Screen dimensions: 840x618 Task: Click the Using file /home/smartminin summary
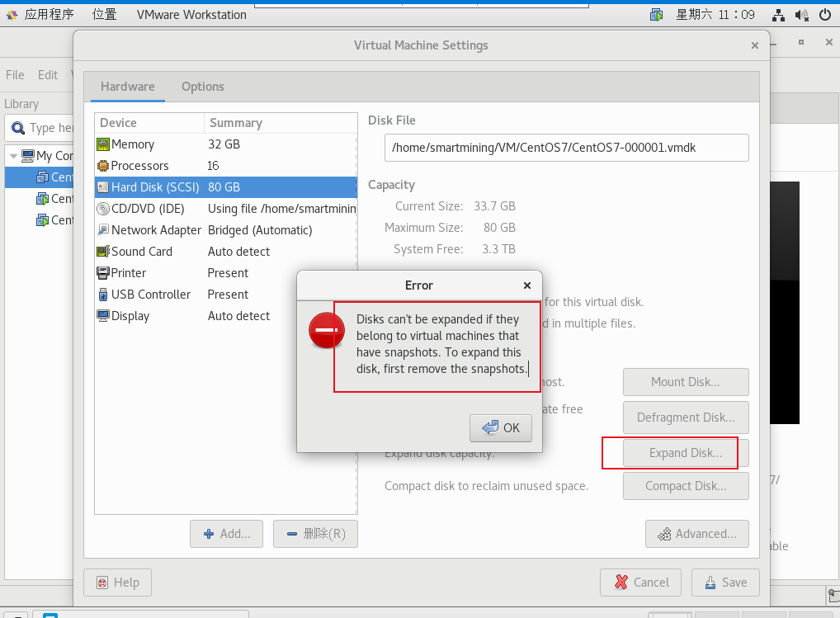[x=281, y=209]
